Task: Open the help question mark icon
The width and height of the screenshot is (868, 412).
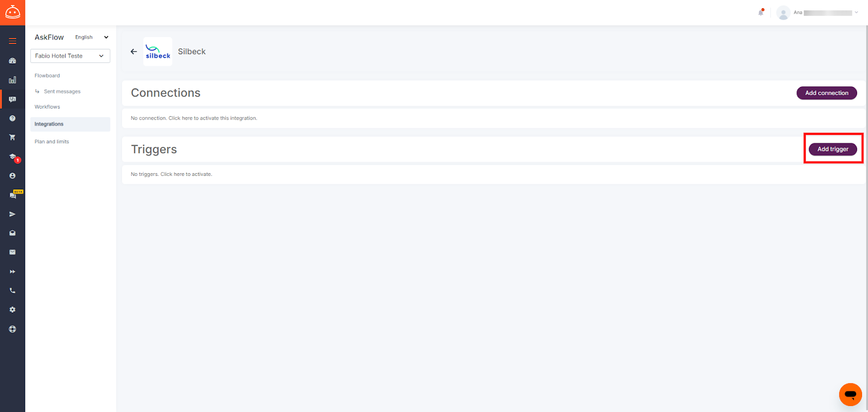Action: (x=12, y=118)
